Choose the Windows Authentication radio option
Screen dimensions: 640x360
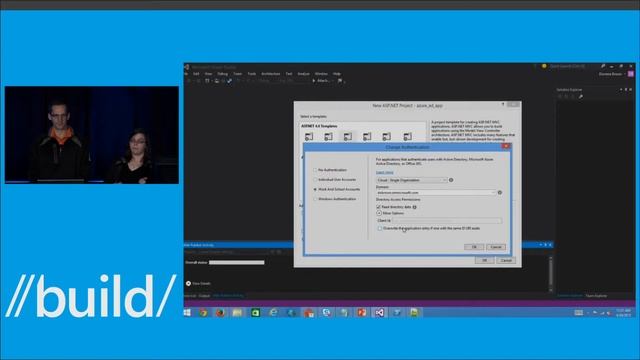[315, 199]
